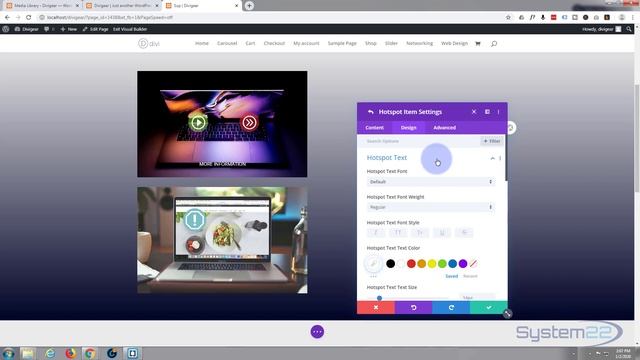640x360 pixels.
Task: Click the modal resize handle icon
Action: [507, 314]
